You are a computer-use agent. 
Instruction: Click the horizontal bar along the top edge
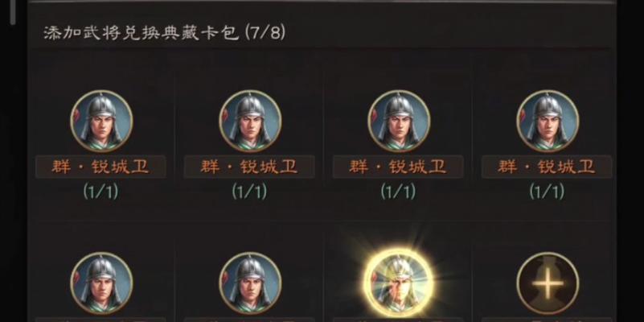pyautogui.click(x=322, y=2)
